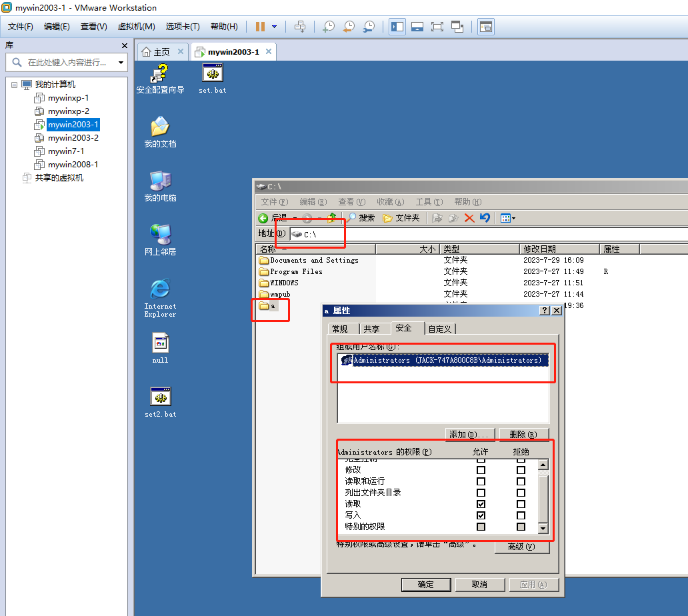Select mywinxp-1 in the library tree

68,98
